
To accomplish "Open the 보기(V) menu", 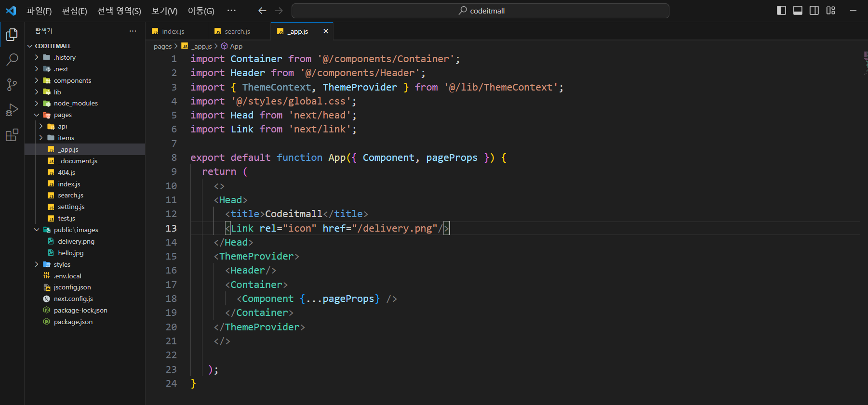I will click(164, 11).
